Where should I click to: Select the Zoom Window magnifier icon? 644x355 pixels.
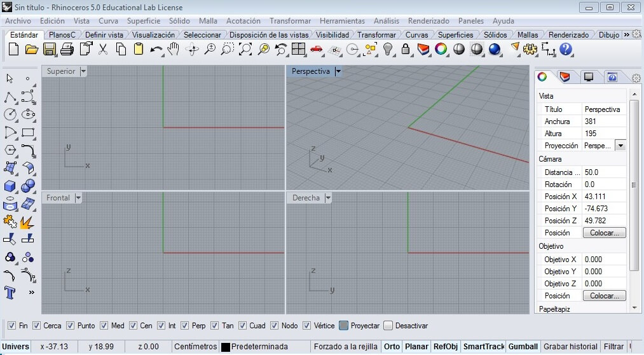point(227,50)
